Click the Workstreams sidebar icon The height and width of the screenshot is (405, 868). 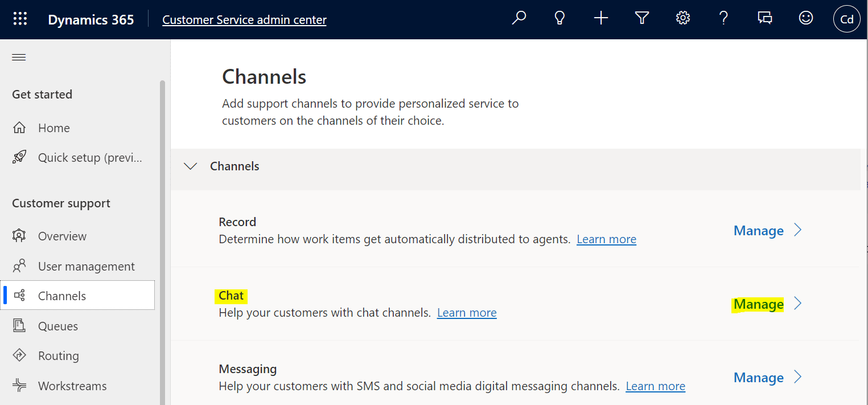(x=19, y=386)
